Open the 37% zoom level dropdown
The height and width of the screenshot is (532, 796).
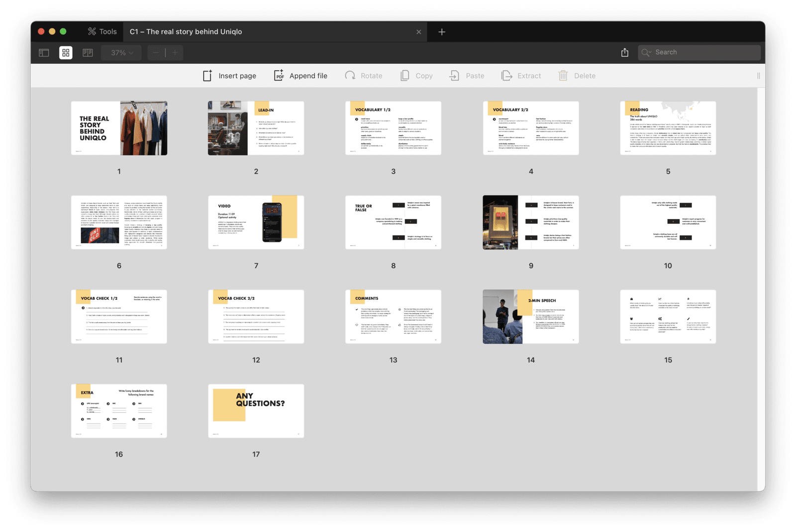click(x=121, y=52)
